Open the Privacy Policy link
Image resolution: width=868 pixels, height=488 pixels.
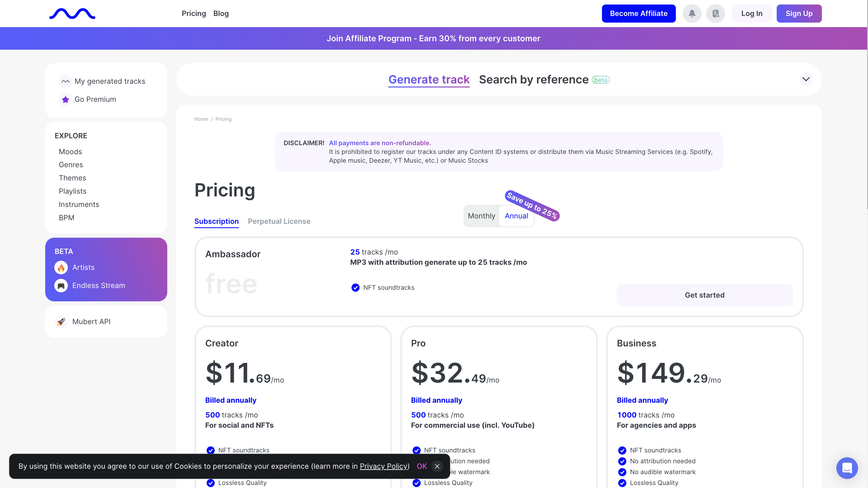(383, 466)
